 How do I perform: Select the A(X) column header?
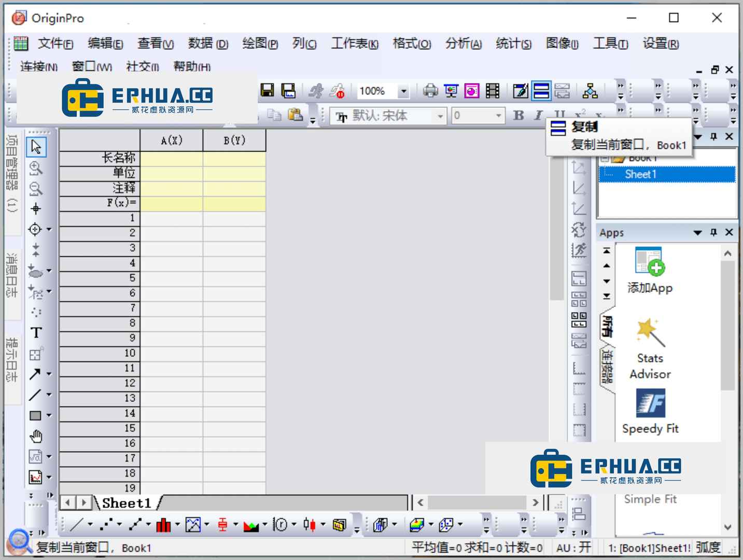coord(172,141)
